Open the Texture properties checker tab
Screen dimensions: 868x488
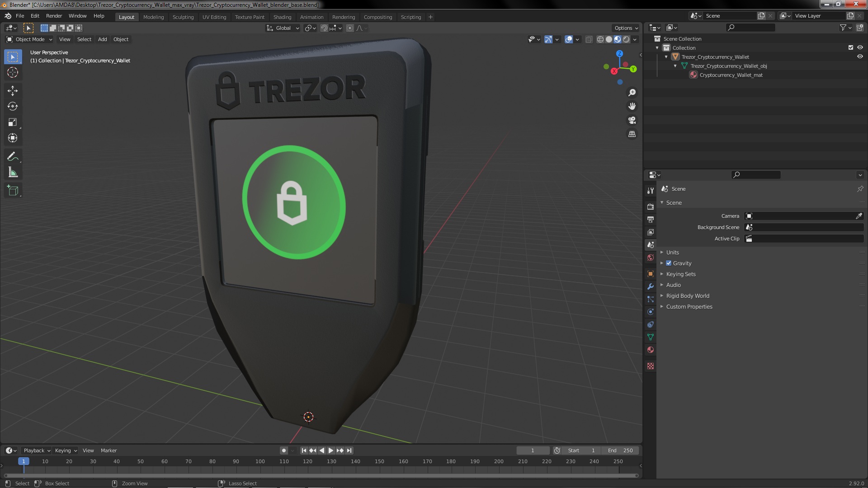click(651, 366)
